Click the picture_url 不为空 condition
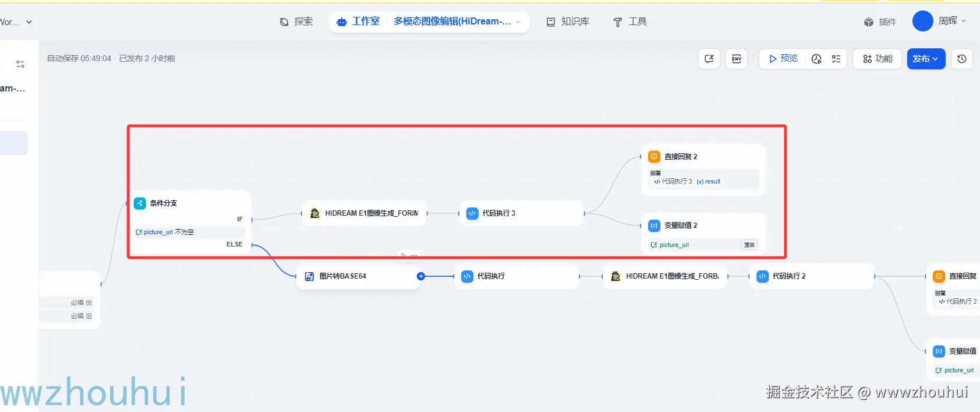 click(x=189, y=232)
